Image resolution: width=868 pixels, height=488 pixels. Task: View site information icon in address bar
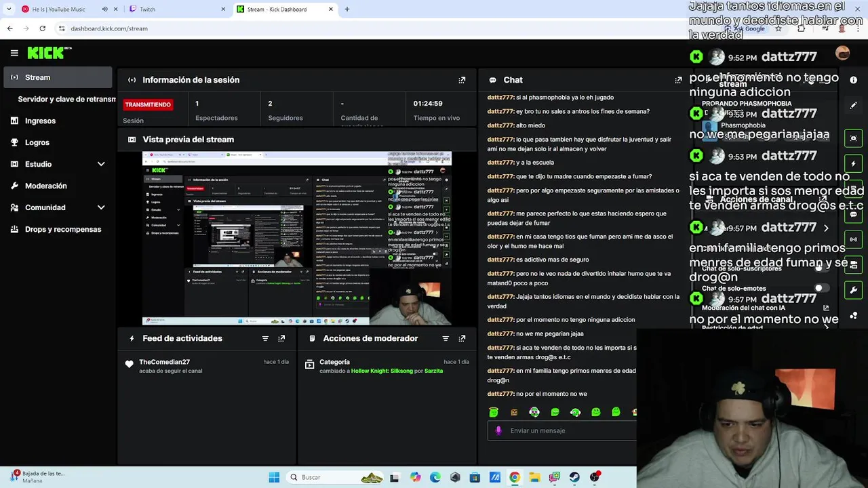point(62,28)
